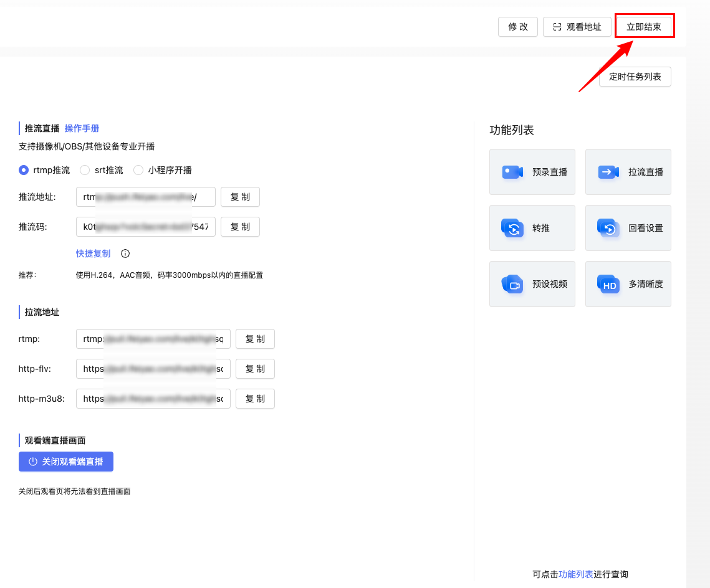
Task: Click the 快捷复制 link
Action: (x=93, y=254)
